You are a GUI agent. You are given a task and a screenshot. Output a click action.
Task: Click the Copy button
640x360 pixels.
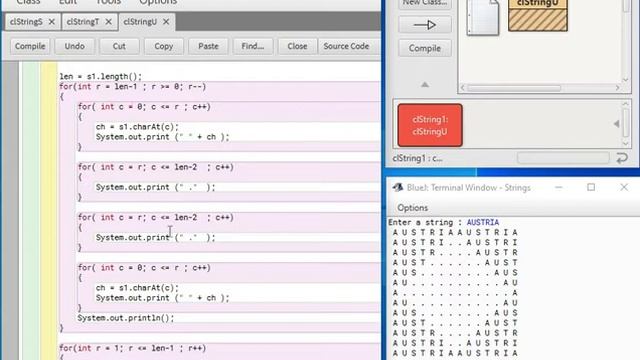(164, 46)
